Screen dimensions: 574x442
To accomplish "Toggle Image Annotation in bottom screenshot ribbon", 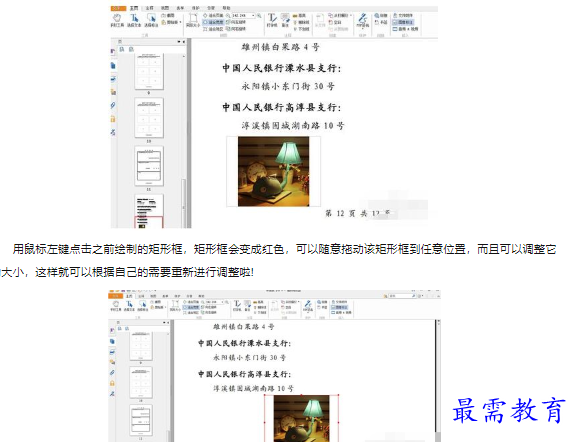I will (340, 308).
